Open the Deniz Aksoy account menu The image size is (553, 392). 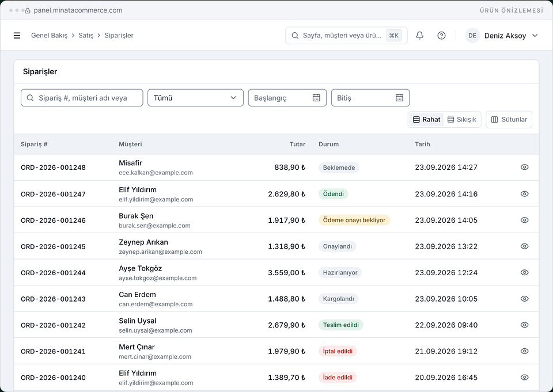pyautogui.click(x=502, y=36)
